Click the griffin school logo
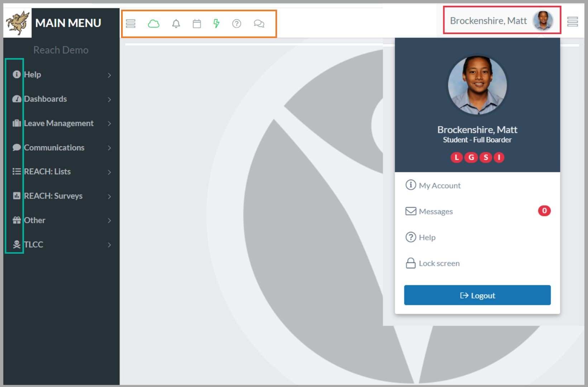588x387 pixels. pos(18,23)
